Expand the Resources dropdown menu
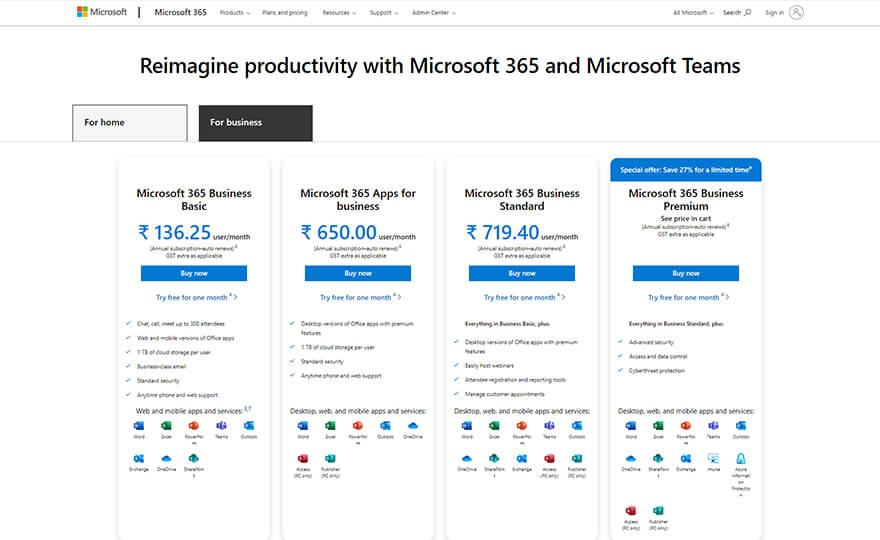This screenshot has width=880, height=540. [339, 12]
